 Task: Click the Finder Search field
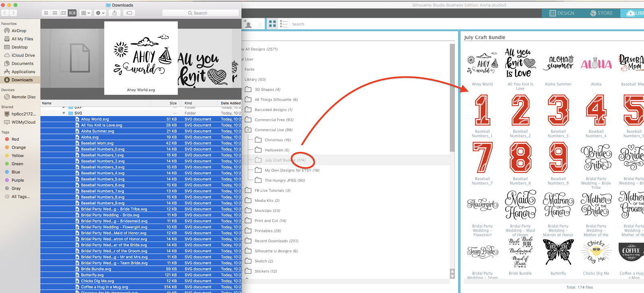pyautogui.click(x=200, y=13)
